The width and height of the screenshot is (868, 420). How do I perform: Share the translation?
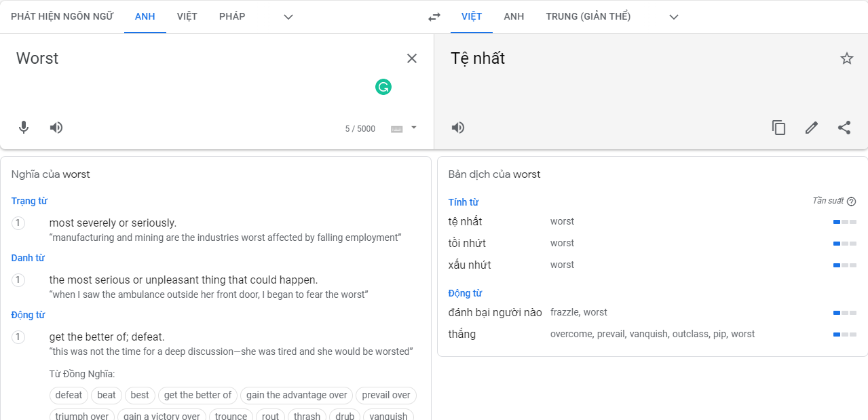(844, 128)
